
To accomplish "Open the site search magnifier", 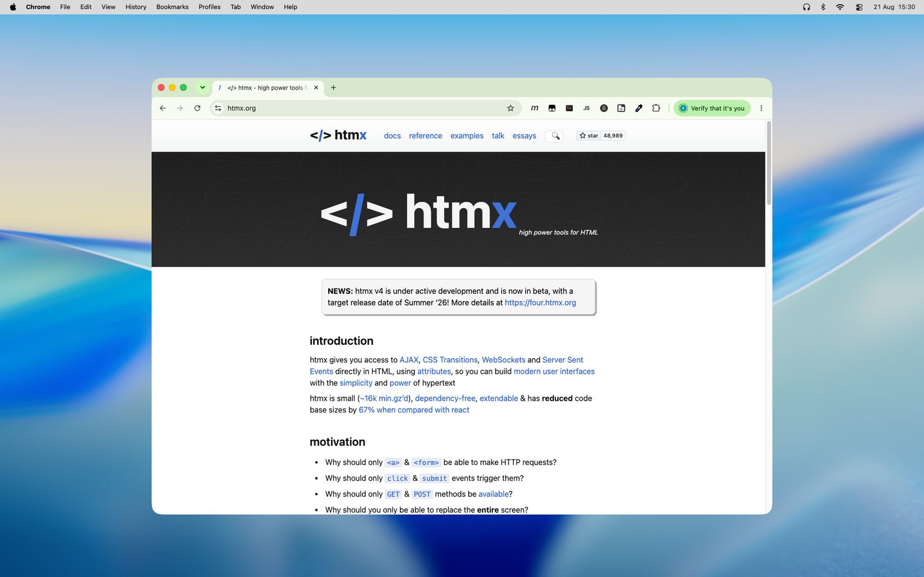I will pyautogui.click(x=556, y=135).
